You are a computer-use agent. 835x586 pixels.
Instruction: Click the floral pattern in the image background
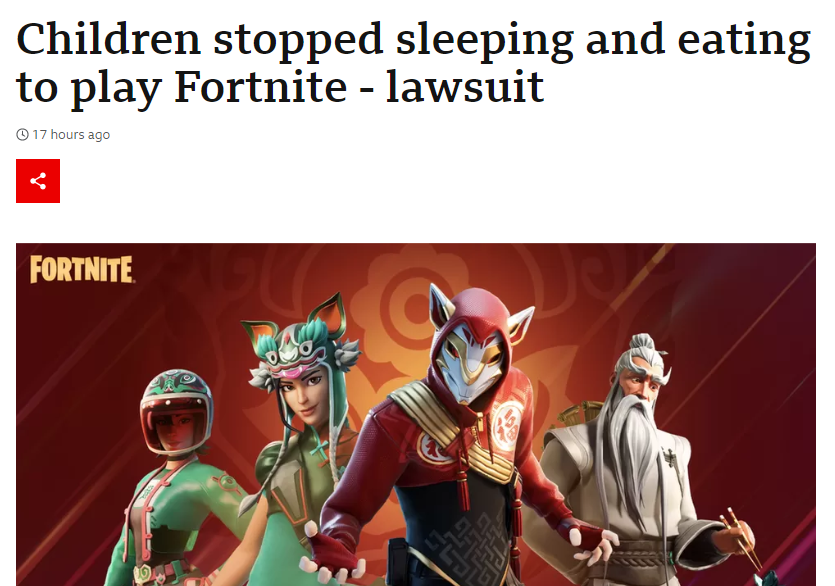(x=407, y=304)
